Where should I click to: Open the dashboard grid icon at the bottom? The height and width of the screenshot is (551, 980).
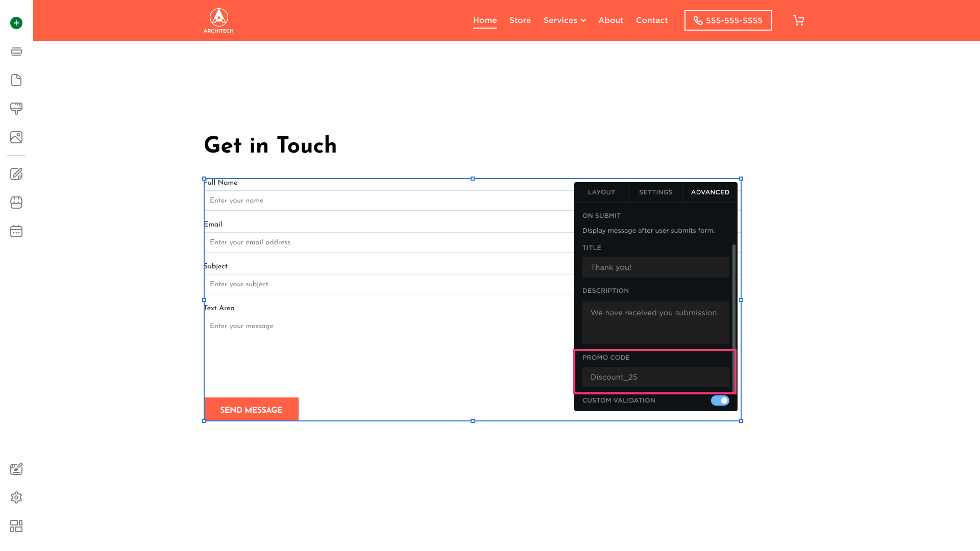pyautogui.click(x=16, y=526)
